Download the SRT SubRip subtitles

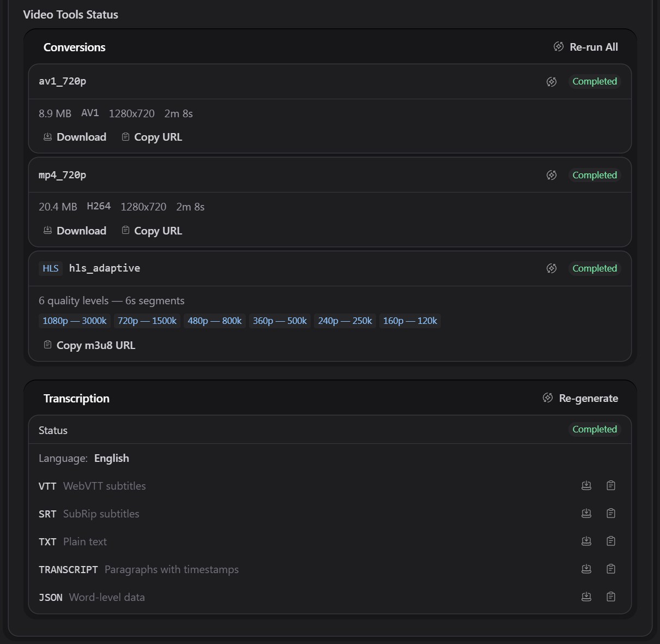coord(586,513)
